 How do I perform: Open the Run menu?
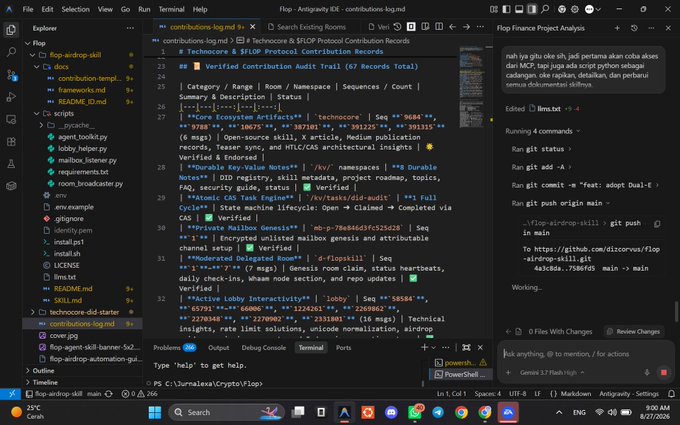(x=144, y=9)
